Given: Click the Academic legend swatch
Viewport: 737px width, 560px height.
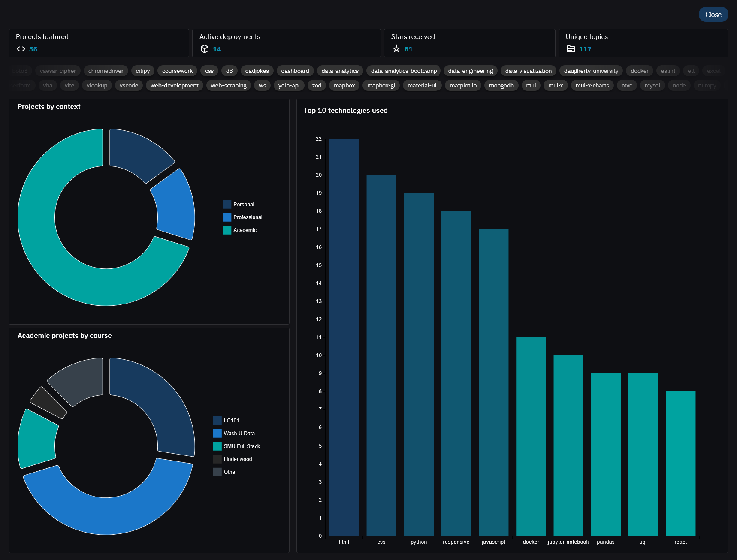Looking at the screenshot, I should click(x=227, y=230).
